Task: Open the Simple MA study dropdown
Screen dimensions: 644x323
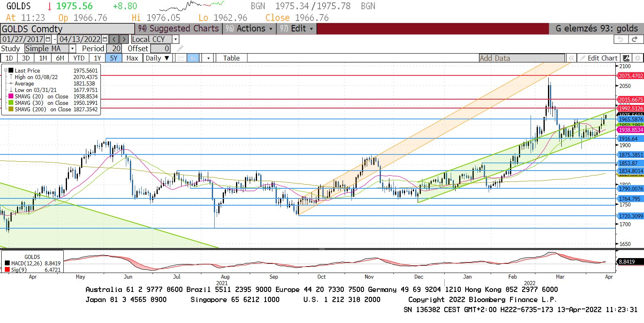Action: click(73, 48)
